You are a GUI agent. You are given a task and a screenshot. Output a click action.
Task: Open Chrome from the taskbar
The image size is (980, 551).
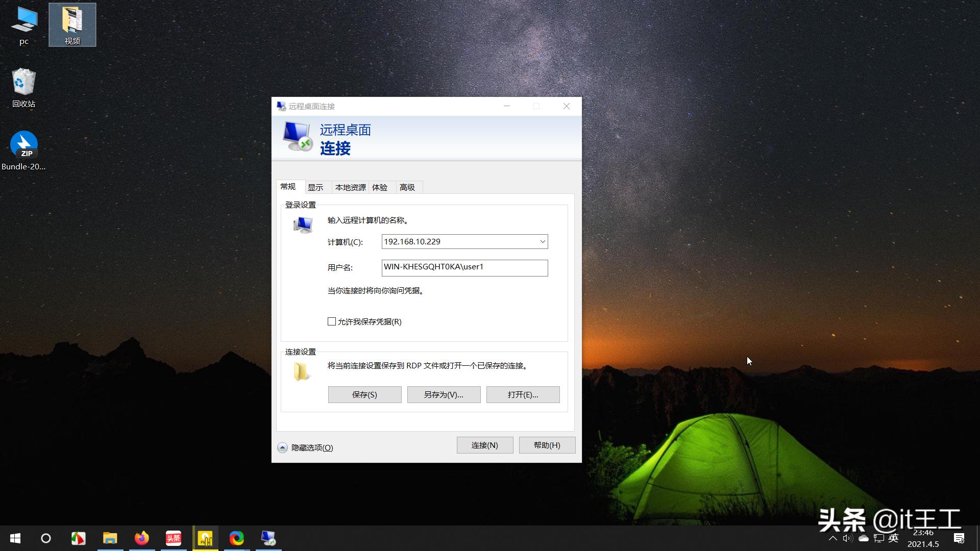click(236, 538)
